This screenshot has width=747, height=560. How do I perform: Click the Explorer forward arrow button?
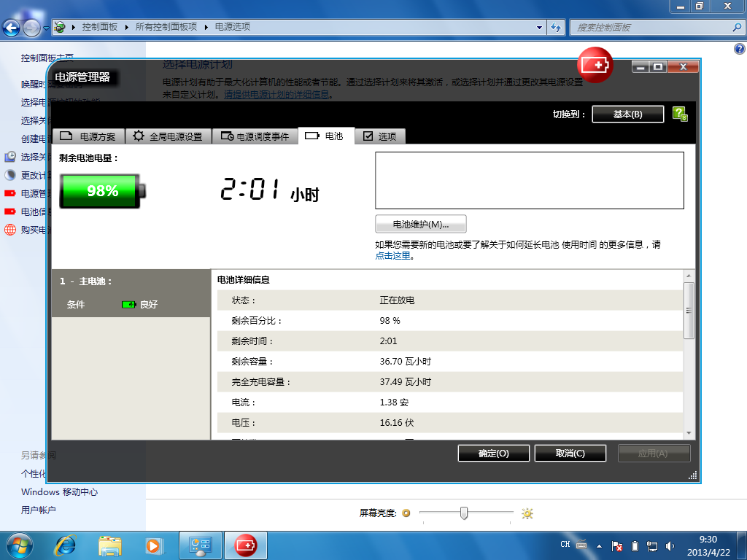31,28
